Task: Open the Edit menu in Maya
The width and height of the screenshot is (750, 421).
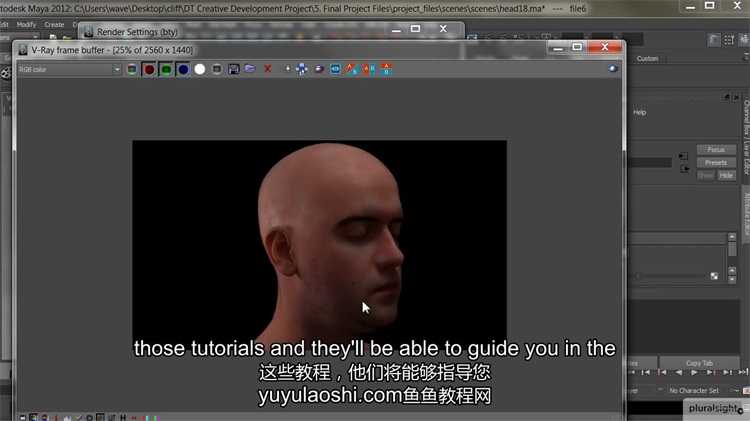Action: point(4,24)
